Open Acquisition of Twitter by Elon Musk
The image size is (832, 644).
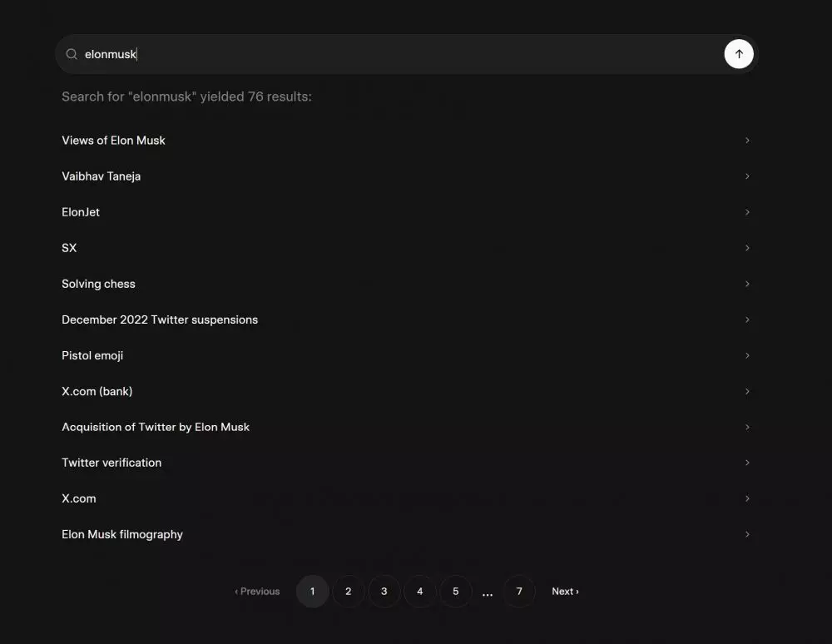click(156, 427)
